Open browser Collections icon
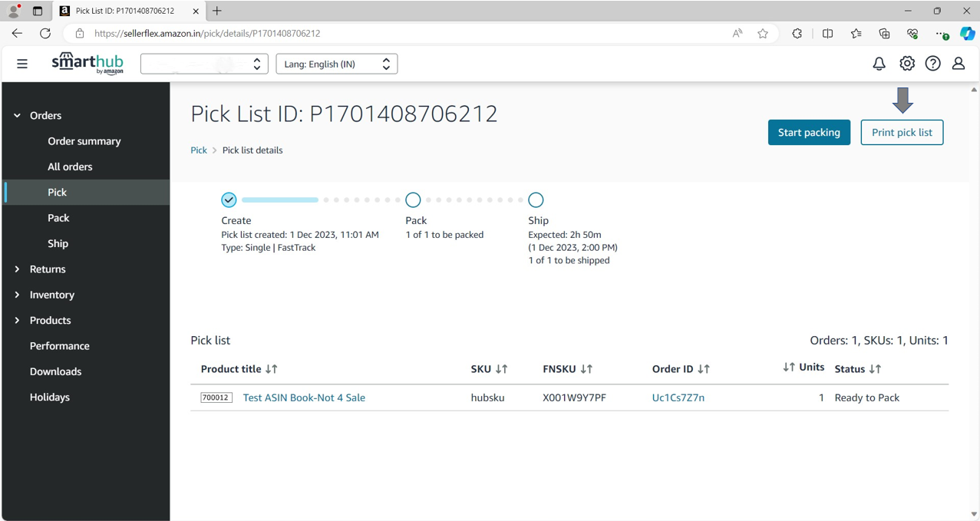The width and height of the screenshot is (980, 521). pos(884,33)
